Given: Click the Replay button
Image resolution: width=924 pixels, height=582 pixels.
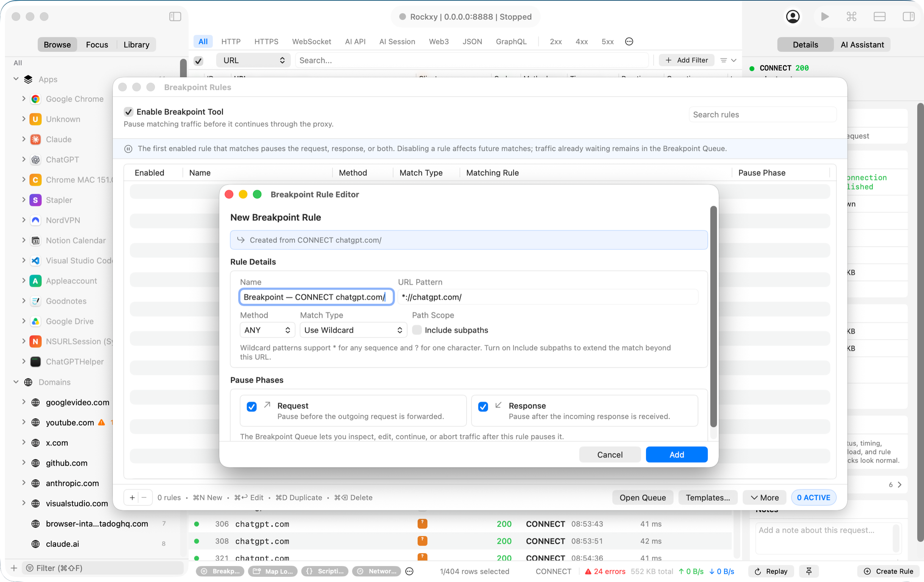Looking at the screenshot, I should [x=771, y=571].
